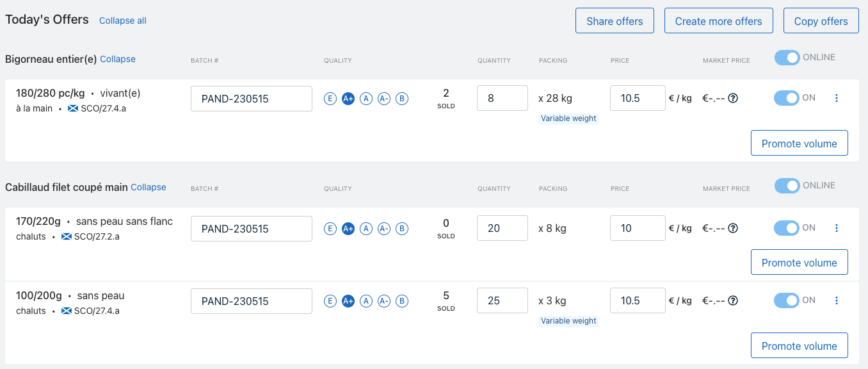Open three-dot menu for 170/220g cabillaud offer
The image size is (868, 369).
click(837, 228)
